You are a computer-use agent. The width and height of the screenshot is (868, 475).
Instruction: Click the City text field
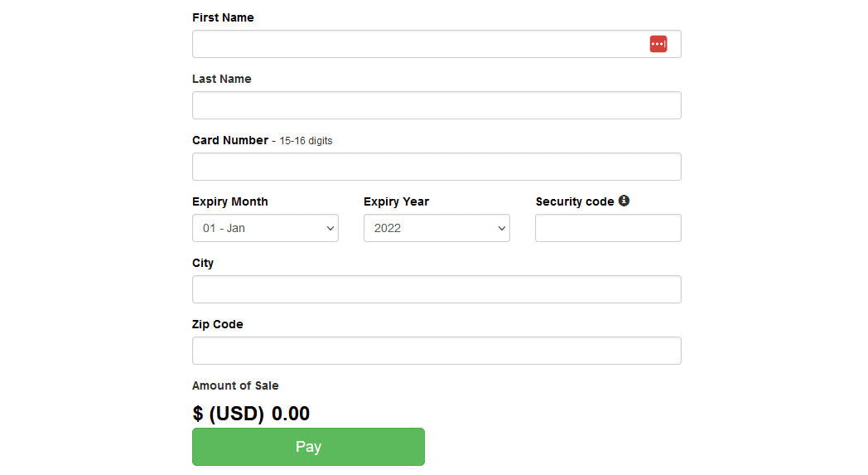click(x=436, y=289)
